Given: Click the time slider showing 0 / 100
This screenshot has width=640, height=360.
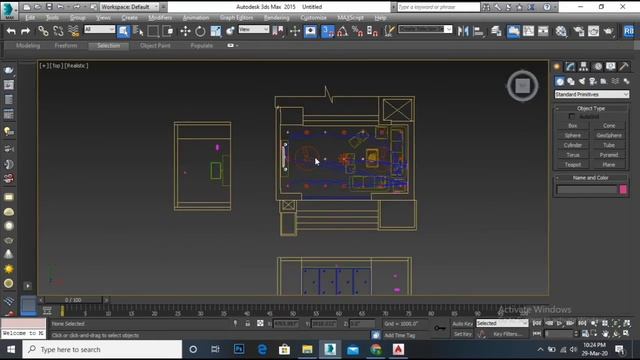Looking at the screenshot, I should (73, 300).
